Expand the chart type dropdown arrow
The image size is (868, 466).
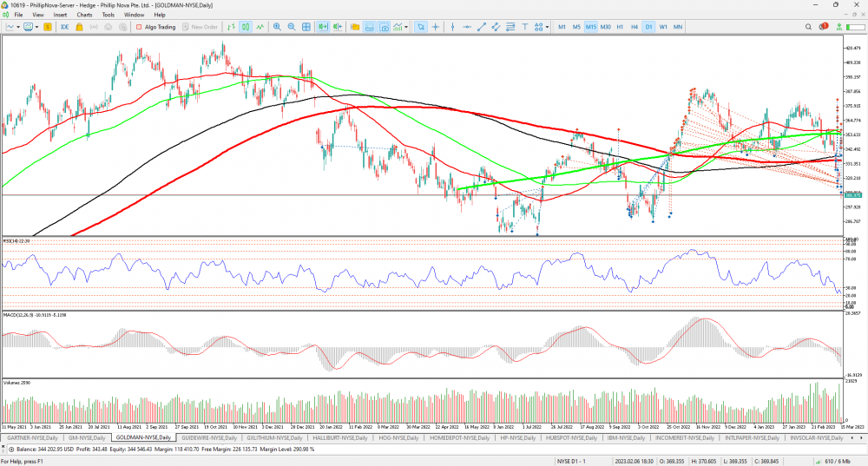tap(19, 27)
